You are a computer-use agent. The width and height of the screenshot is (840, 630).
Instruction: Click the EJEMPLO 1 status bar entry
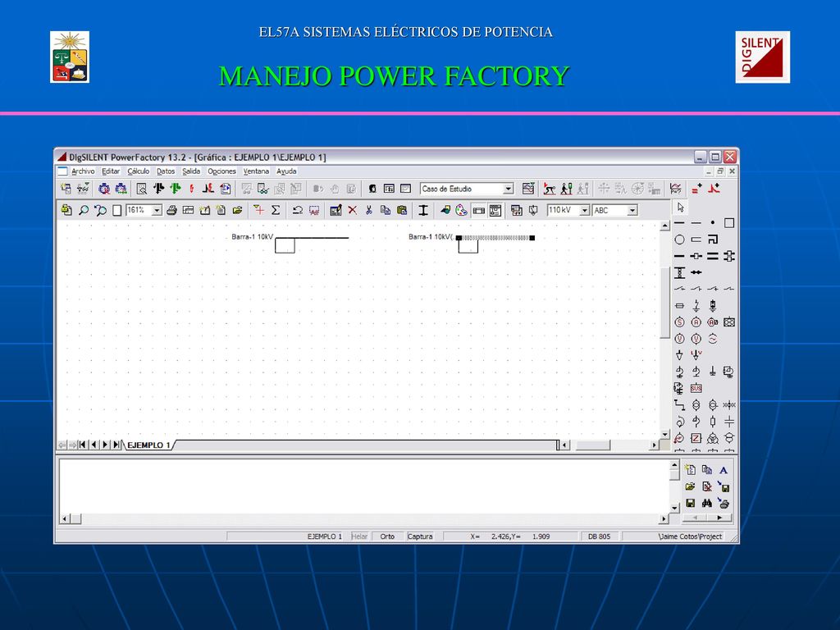(325, 536)
